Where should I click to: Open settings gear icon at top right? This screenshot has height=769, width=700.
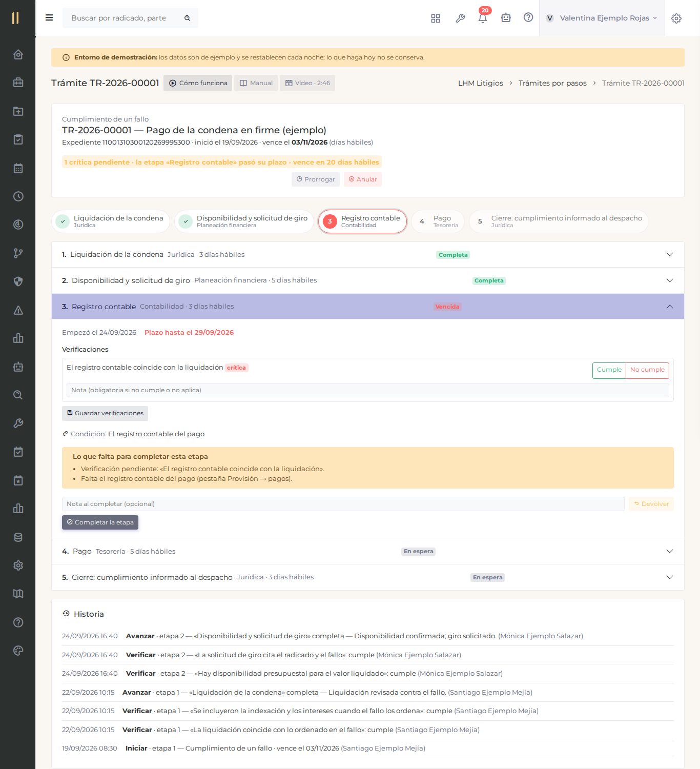pos(676,18)
